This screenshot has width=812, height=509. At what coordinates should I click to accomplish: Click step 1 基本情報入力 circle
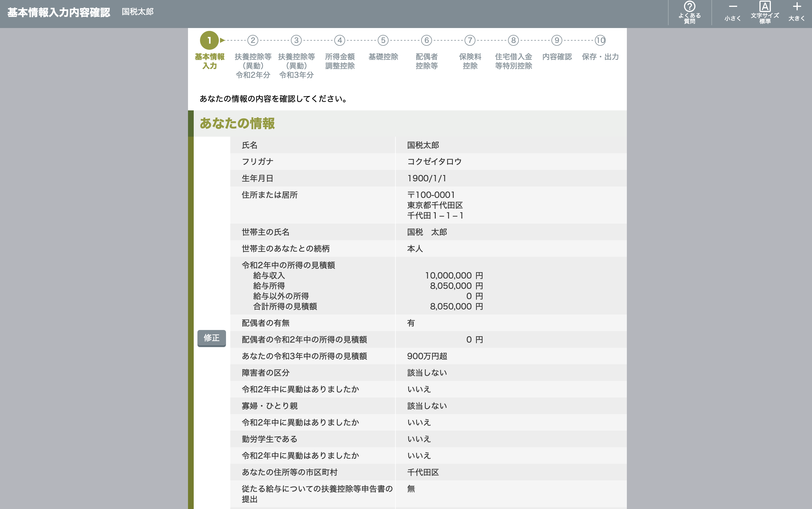point(209,40)
